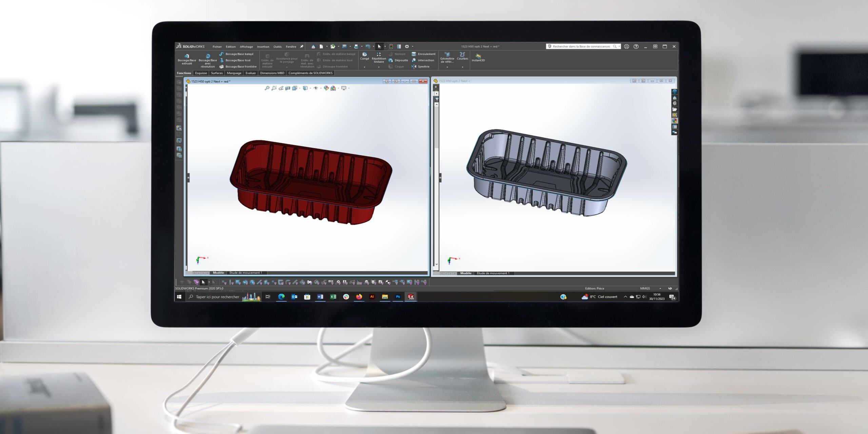Click the Edit appearance ball icon

coord(326,88)
